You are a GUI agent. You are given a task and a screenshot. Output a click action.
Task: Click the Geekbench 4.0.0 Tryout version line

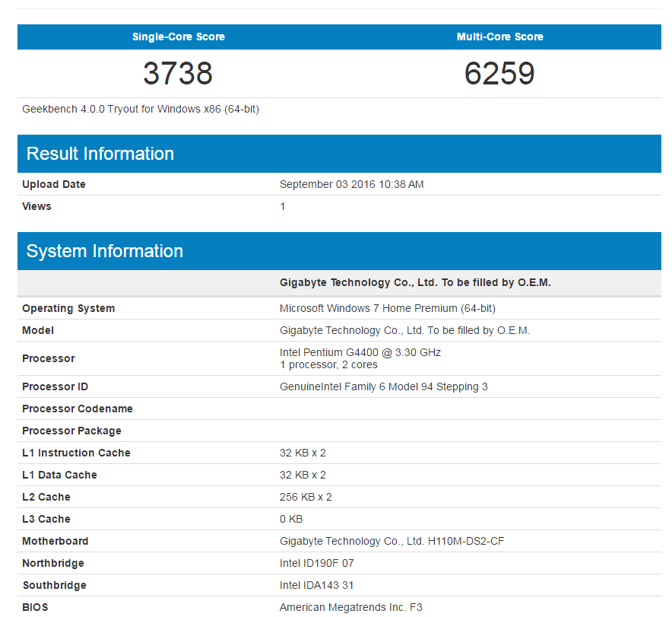[x=141, y=110]
